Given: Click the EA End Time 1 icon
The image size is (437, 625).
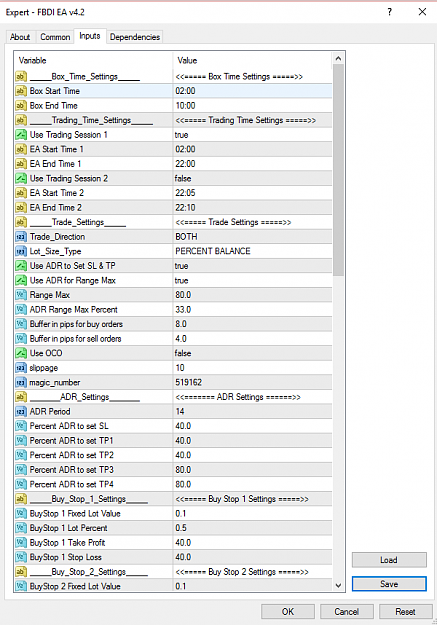Looking at the screenshot, I should 21,164.
